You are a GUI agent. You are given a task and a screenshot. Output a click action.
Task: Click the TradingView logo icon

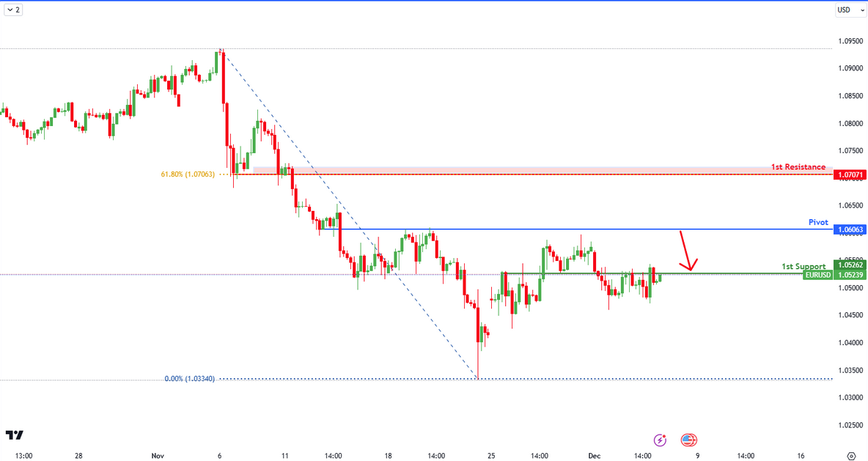pos(15,435)
